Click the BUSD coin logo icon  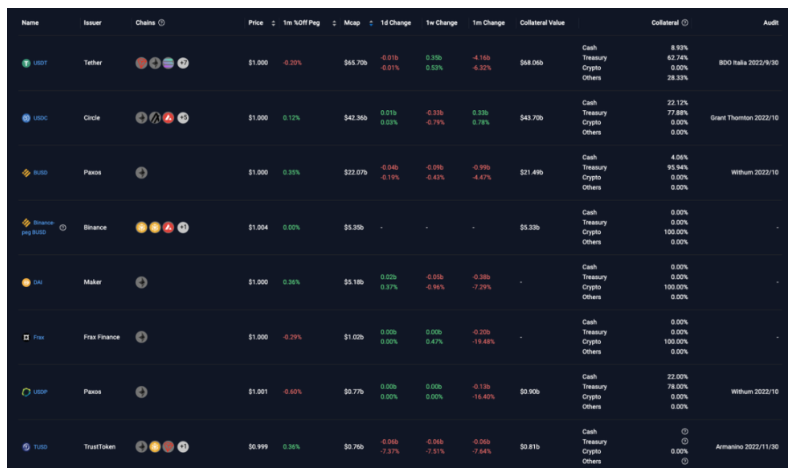click(x=26, y=173)
